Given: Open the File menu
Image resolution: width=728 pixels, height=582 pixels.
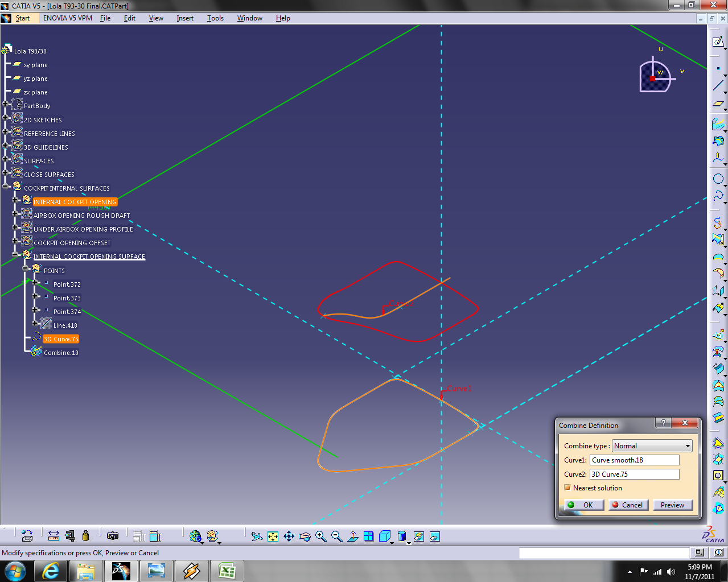Looking at the screenshot, I should tap(105, 18).
